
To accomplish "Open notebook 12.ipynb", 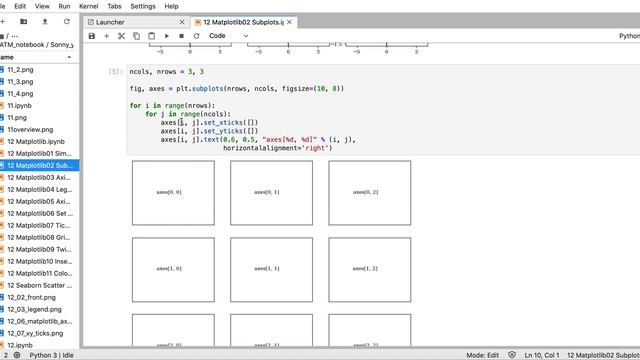I will coord(40,345).
